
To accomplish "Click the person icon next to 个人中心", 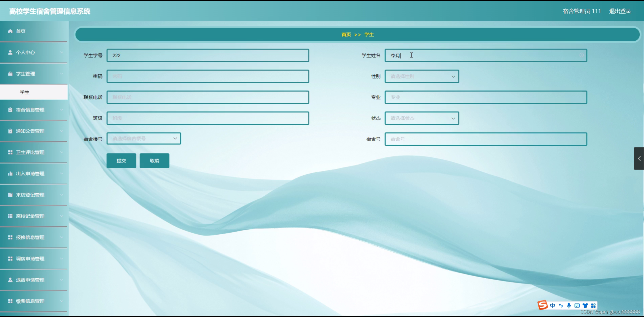I will point(10,52).
